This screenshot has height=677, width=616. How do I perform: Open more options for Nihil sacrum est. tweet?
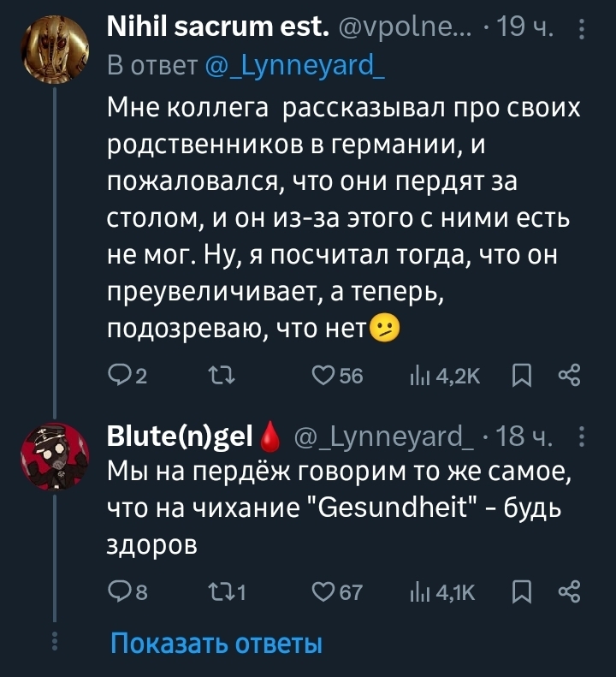click(582, 32)
